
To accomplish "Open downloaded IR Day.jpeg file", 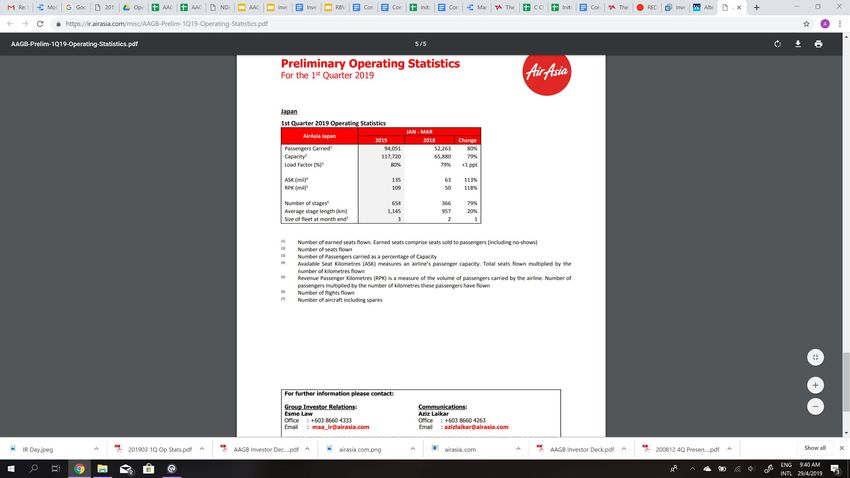I will (38, 449).
